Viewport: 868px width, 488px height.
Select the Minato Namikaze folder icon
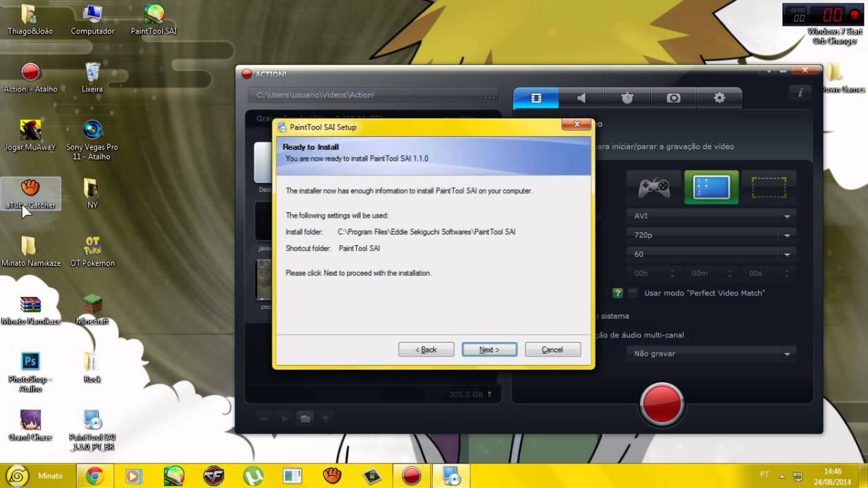pyautogui.click(x=30, y=251)
